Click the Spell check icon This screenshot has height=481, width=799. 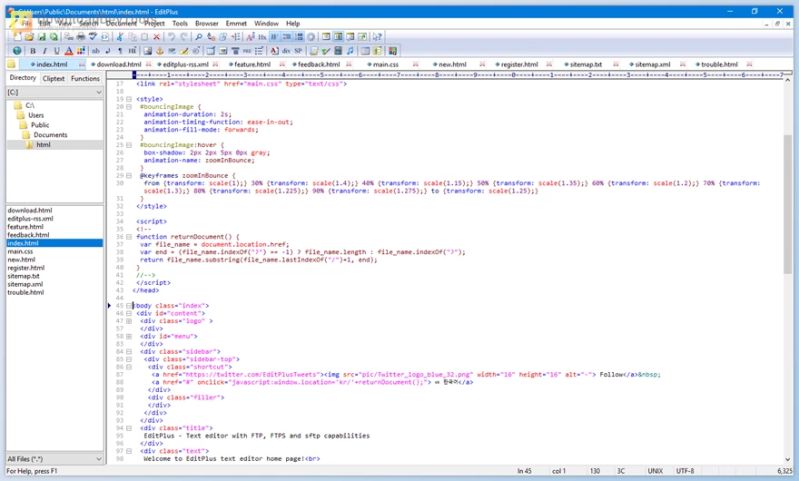click(93, 37)
